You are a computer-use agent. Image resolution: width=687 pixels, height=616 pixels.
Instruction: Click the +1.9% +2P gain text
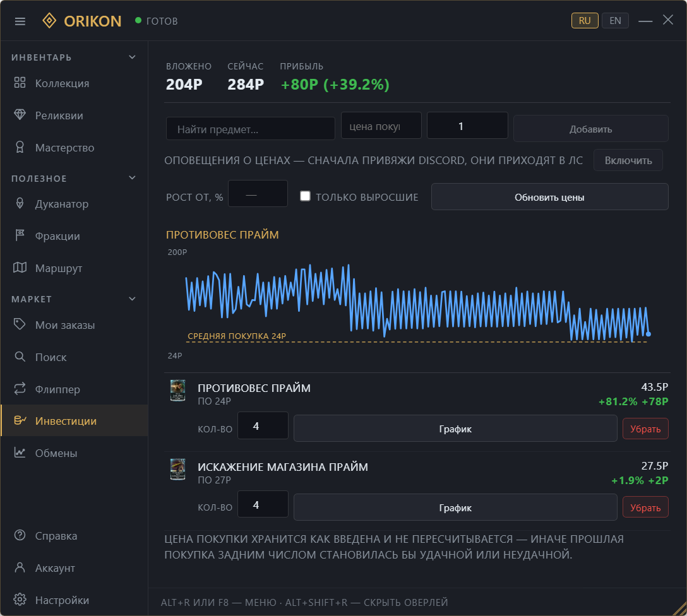pyautogui.click(x=640, y=480)
